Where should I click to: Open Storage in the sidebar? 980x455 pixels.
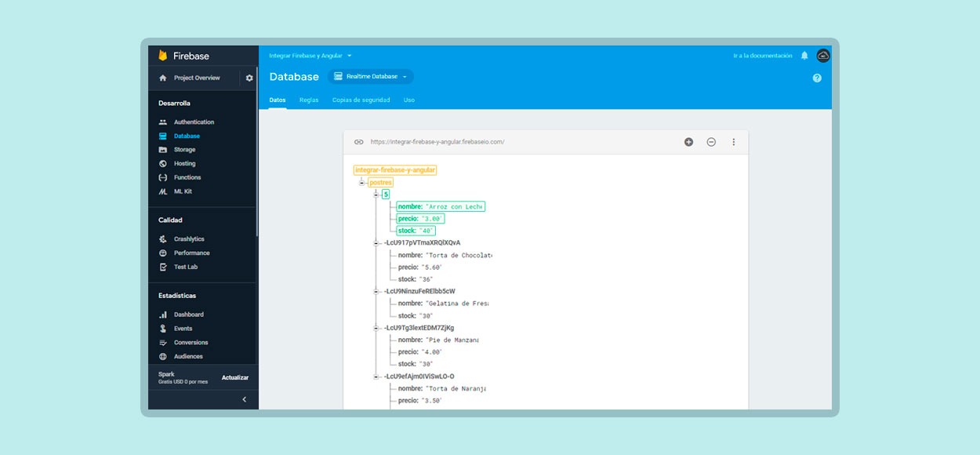point(185,150)
